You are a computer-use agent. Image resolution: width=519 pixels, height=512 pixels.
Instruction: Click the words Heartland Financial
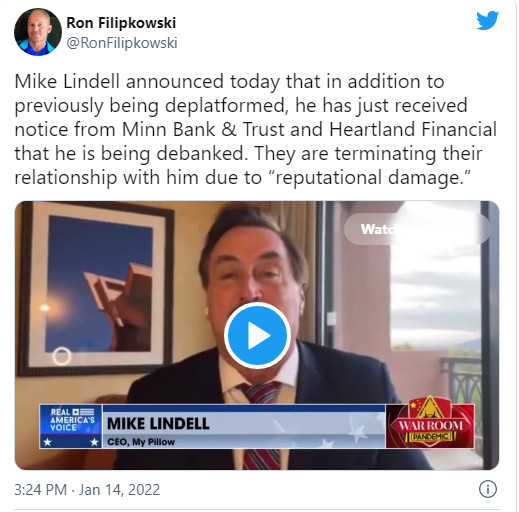pos(413,129)
